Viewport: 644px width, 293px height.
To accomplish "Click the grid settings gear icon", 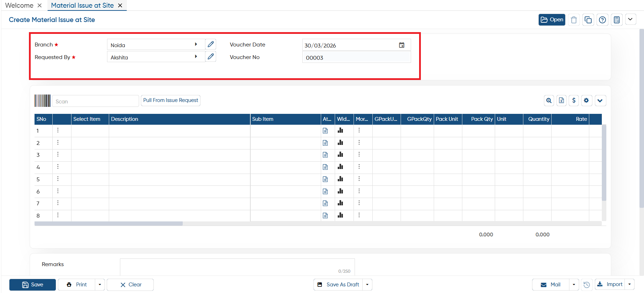I will 586,101.
